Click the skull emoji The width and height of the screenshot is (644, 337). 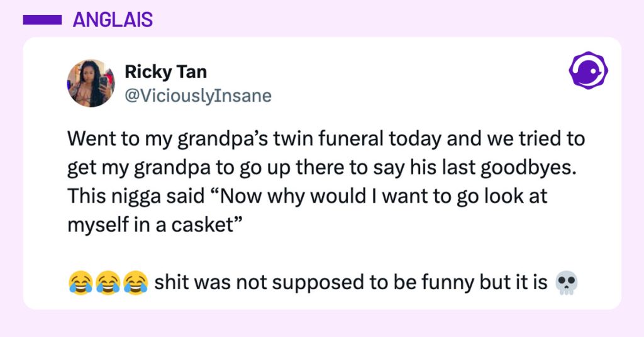[567, 284]
